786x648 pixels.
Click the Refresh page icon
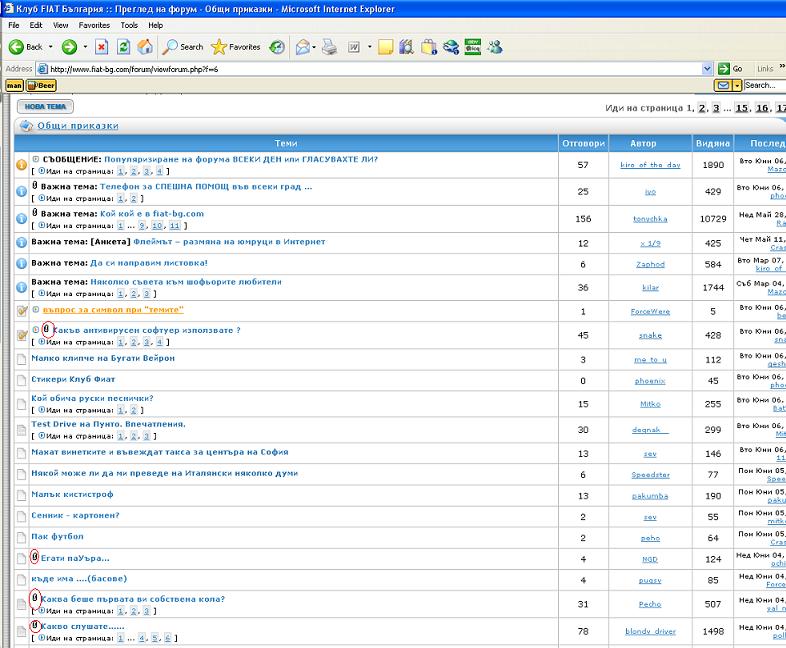(x=123, y=47)
